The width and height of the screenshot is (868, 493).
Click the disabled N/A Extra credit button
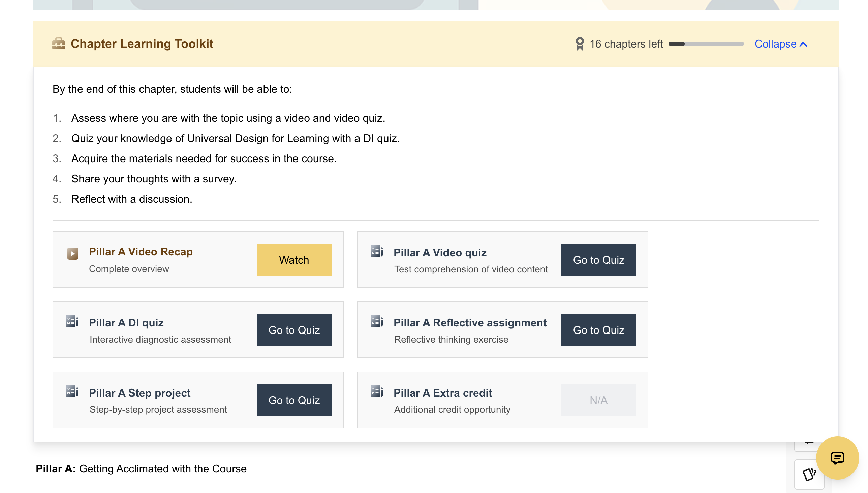tap(598, 400)
